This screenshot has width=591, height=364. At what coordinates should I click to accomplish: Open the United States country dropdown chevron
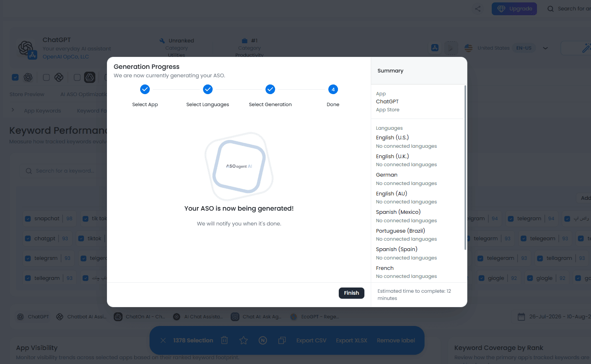click(545, 48)
